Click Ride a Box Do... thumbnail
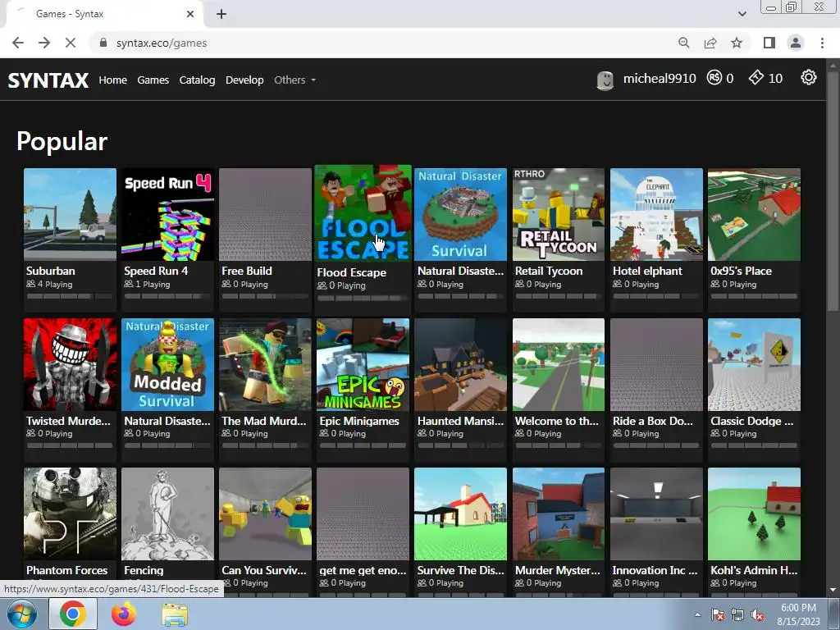 click(x=656, y=364)
